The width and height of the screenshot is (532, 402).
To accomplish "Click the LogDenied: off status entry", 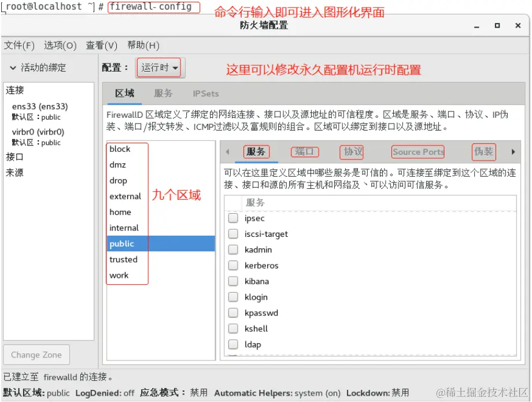I will 105,393.
